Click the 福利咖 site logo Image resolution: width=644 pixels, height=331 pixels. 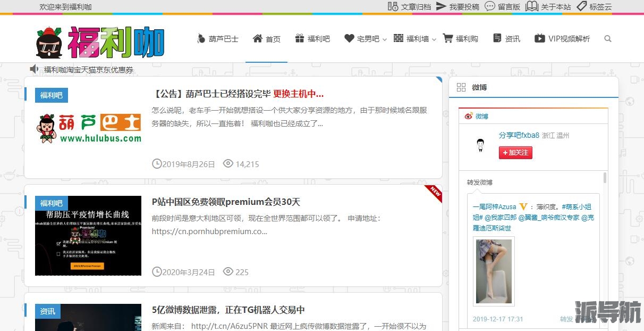[100, 42]
